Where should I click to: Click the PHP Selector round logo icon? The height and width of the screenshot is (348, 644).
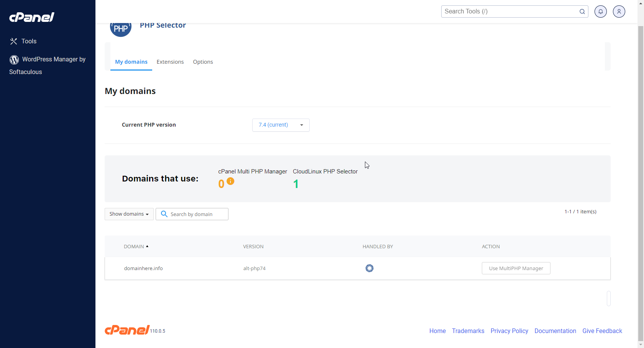pyautogui.click(x=121, y=29)
